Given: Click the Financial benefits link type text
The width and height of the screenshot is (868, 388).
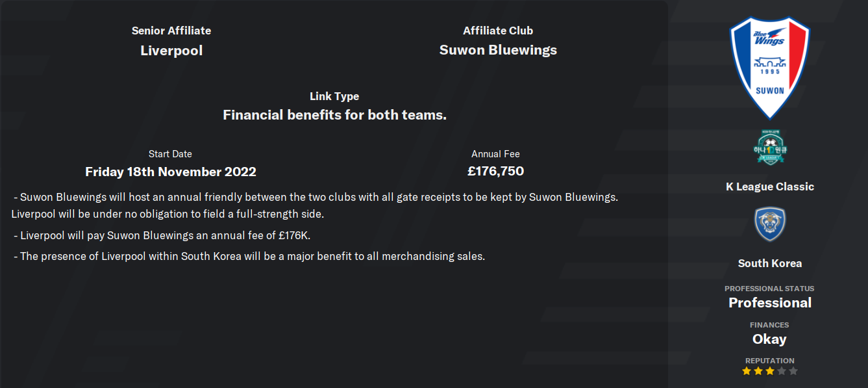Looking at the screenshot, I should pyautogui.click(x=334, y=115).
